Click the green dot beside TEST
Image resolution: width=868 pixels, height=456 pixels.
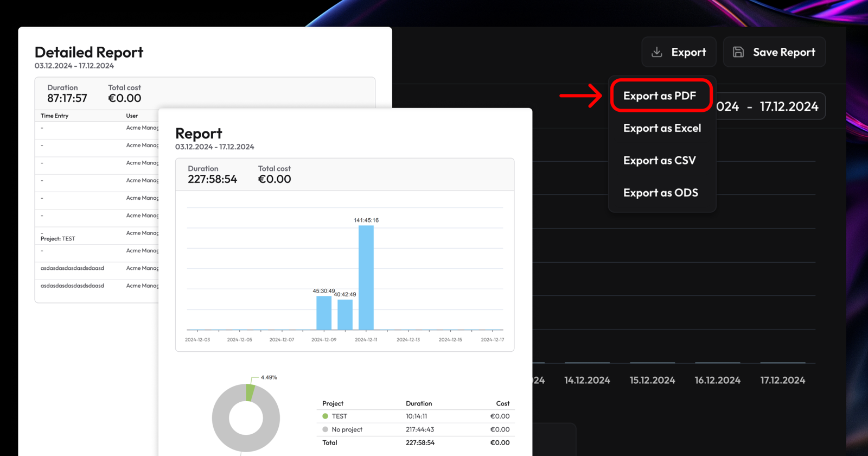pyautogui.click(x=325, y=416)
